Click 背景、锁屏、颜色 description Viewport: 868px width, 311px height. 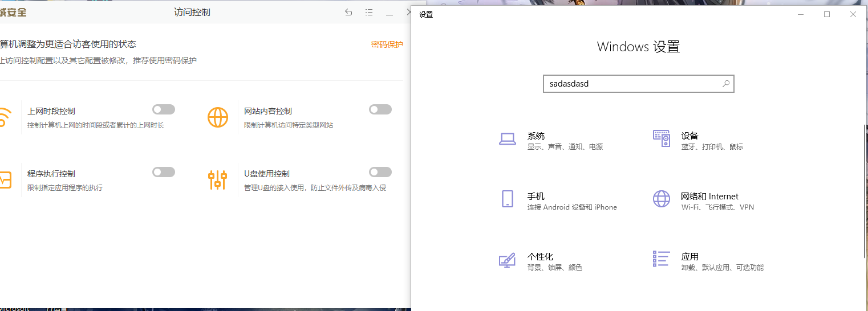coord(555,268)
